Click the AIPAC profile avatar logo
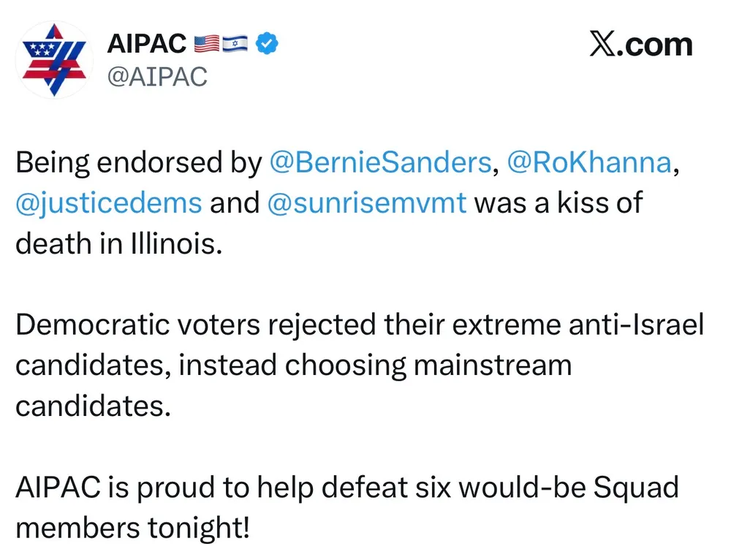The width and height of the screenshot is (731, 560). pos(56,60)
